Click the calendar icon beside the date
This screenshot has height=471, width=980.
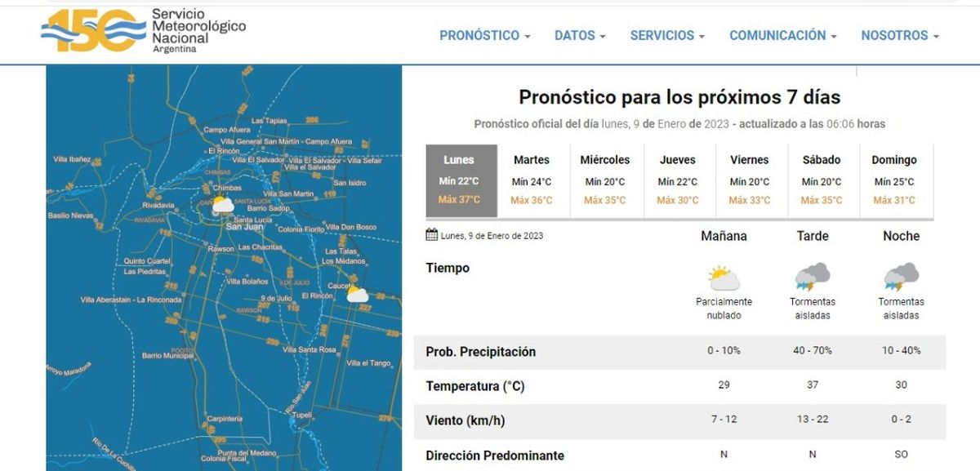pyautogui.click(x=432, y=235)
